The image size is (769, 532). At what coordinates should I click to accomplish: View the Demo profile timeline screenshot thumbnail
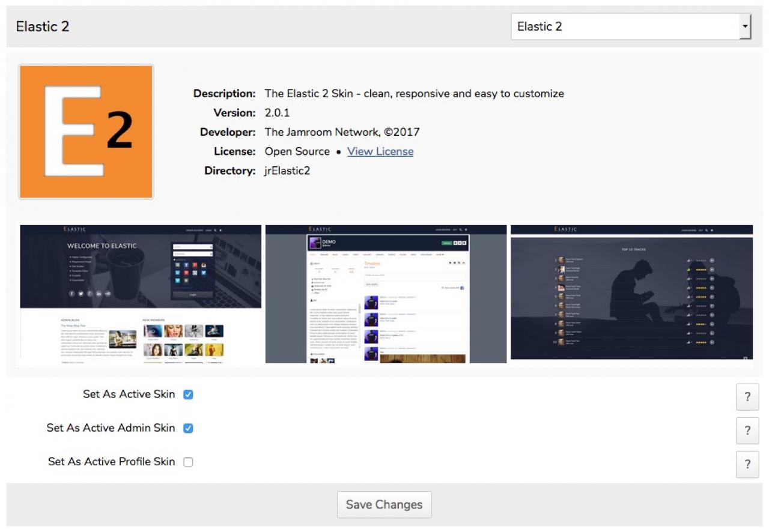point(386,294)
